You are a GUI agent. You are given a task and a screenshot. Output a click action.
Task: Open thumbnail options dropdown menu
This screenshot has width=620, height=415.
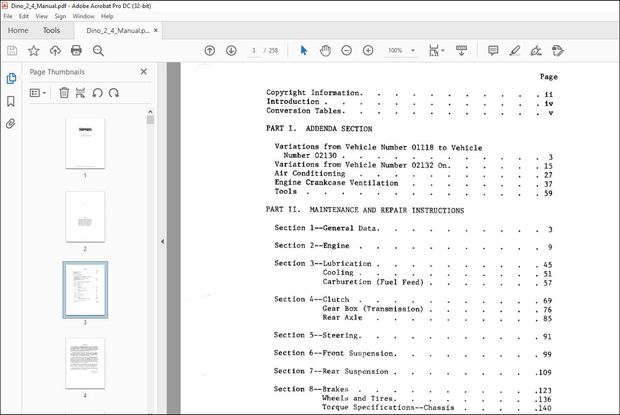(x=38, y=93)
